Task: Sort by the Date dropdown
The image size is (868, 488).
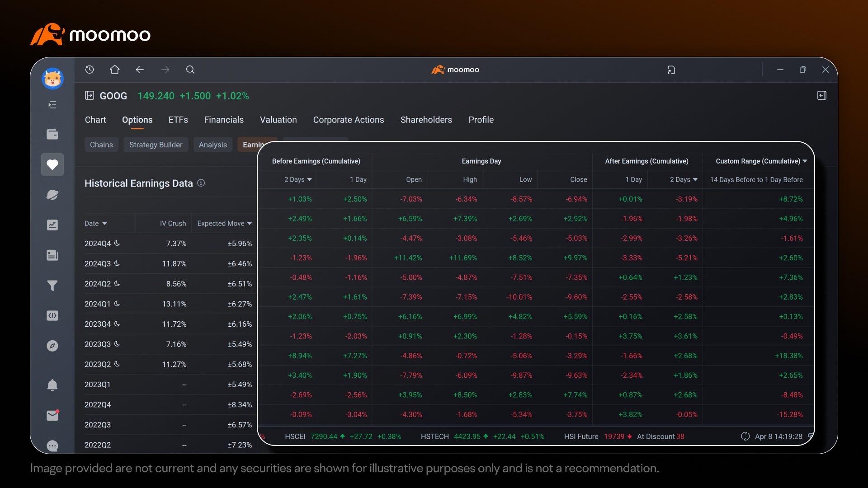Action: (x=96, y=224)
